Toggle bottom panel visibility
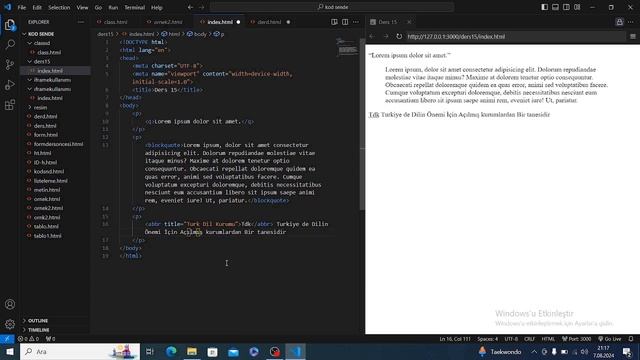 pos(556,7)
